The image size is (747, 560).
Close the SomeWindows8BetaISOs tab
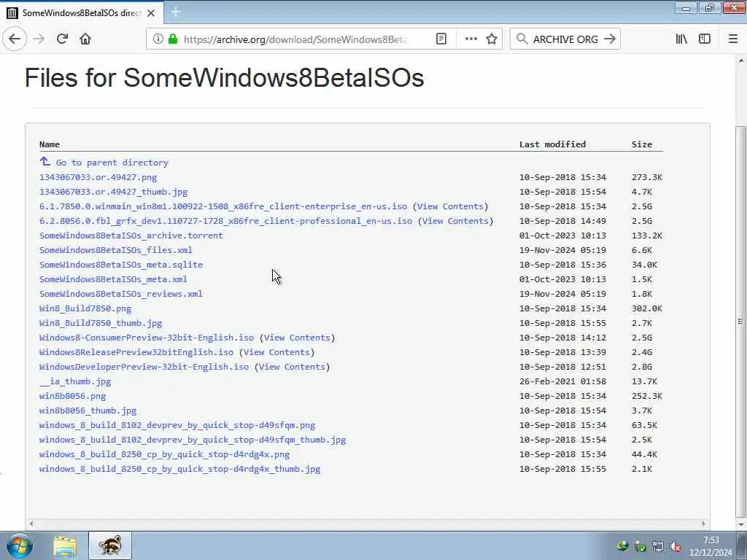pos(151,13)
